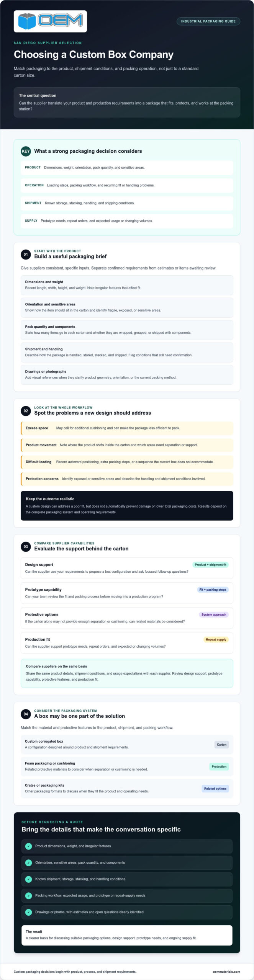Click the Industrial Packaging Guide pill
Viewport: 254px width, 980px height.
click(x=208, y=21)
